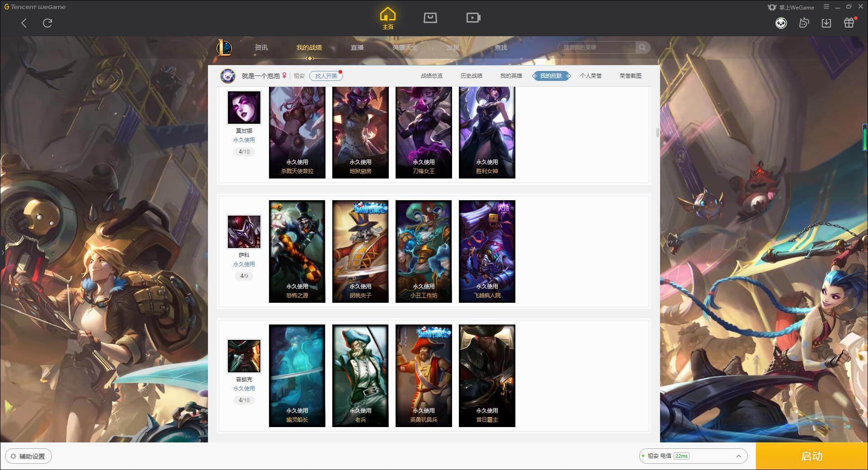Image resolution: width=868 pixels, height=470 pixels.
Task: Switch to 历史战绩 sub-tab
Action: [472, 76]
